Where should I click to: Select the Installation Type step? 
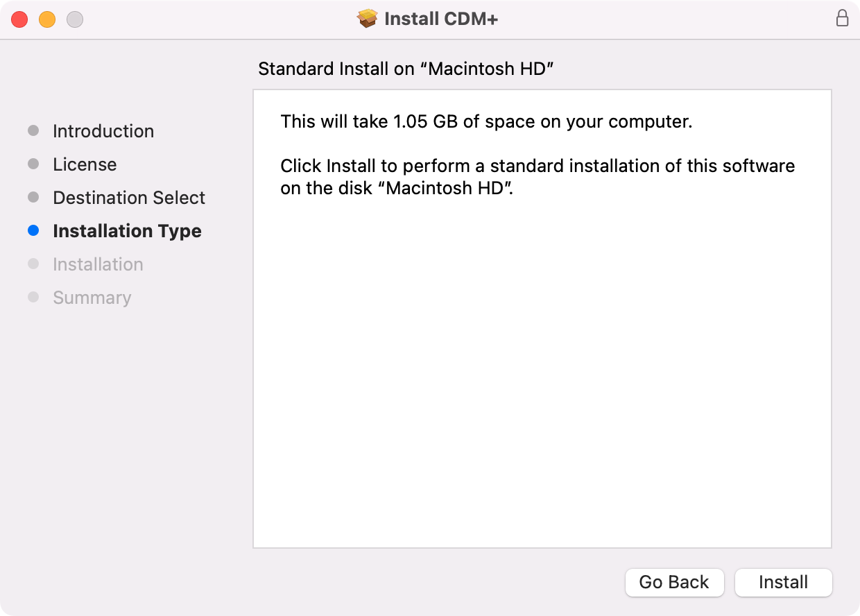[x=127, y=231]
